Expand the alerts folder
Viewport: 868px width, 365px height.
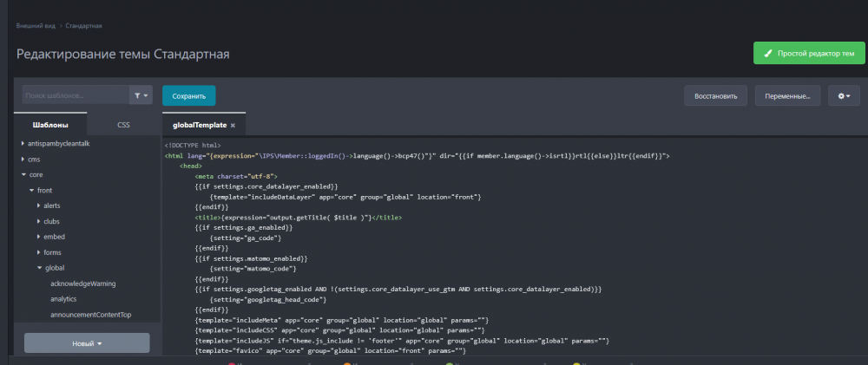pos(39,205)
